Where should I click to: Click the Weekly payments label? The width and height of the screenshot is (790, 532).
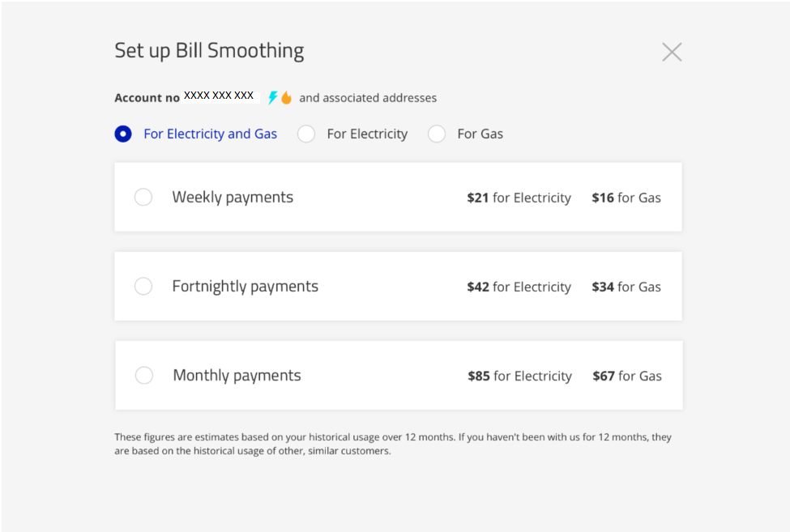(x=233, y=198)
